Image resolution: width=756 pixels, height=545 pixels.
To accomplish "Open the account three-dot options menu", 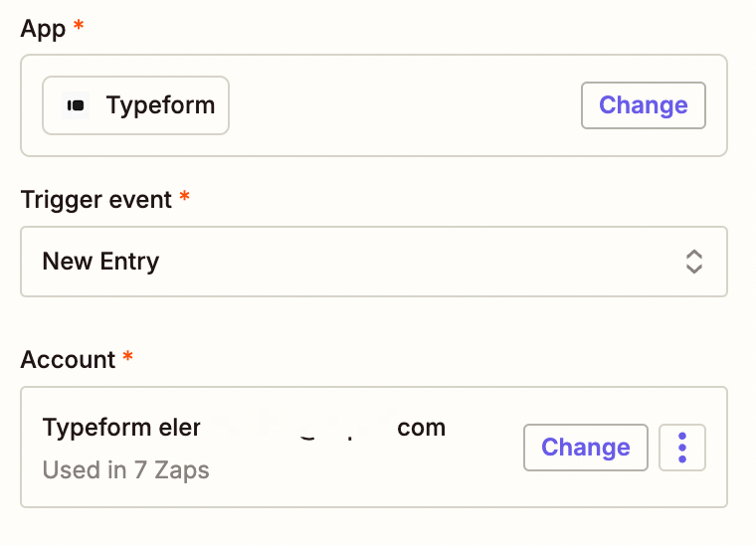I will (x=682, y=448).
